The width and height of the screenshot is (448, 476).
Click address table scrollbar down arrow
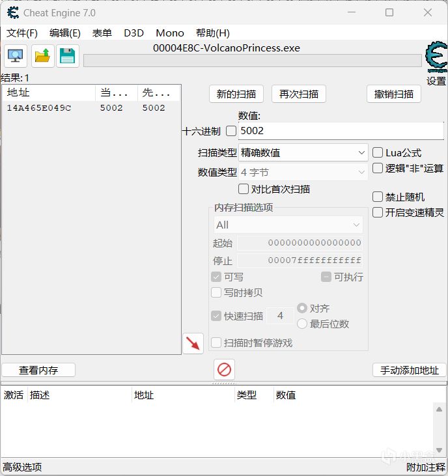click(x=439, y=450)
